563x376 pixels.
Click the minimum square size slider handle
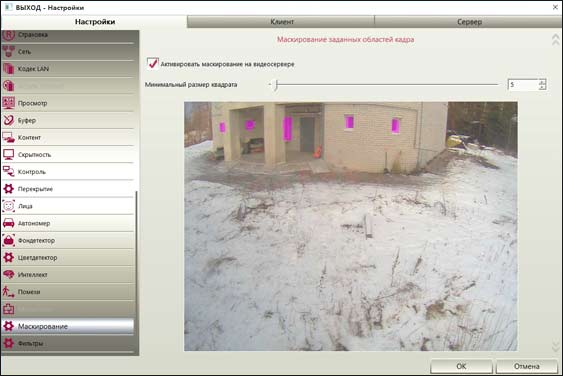(276, 85)
